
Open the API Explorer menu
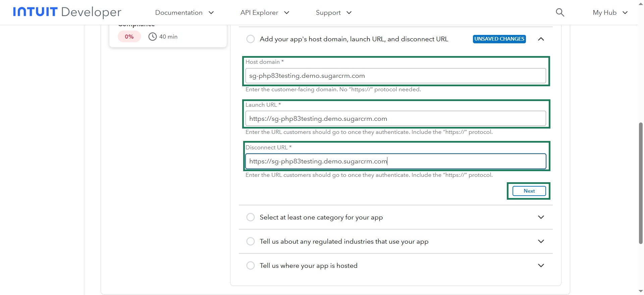tap(264, 12)
